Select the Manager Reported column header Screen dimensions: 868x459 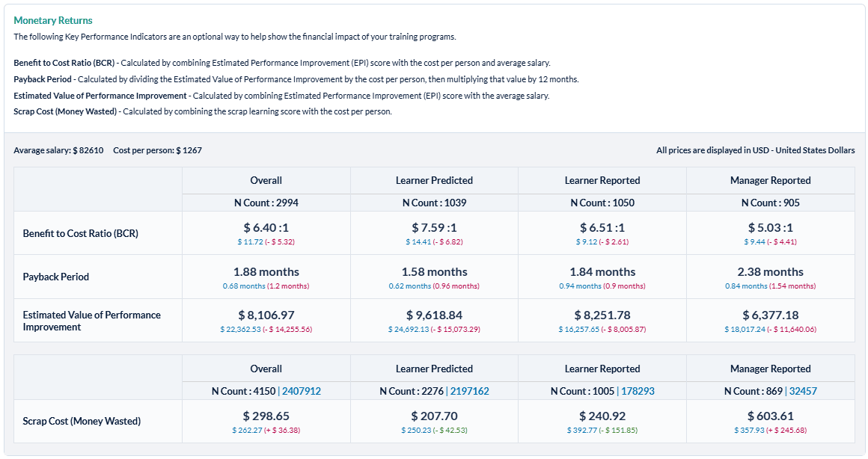pyautogui.click(x=770, y=180)
